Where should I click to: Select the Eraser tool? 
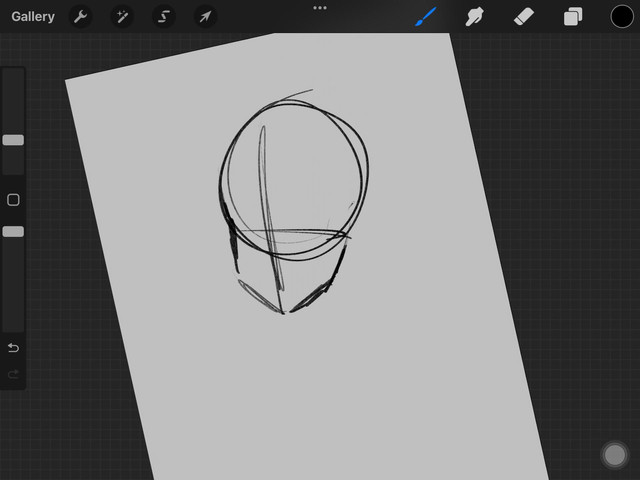point(524,17)
